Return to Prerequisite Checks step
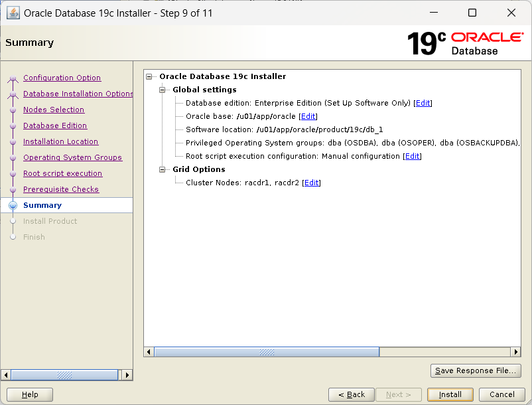The width and height of the screenshot is (532, 405). [x=61, y=189]
